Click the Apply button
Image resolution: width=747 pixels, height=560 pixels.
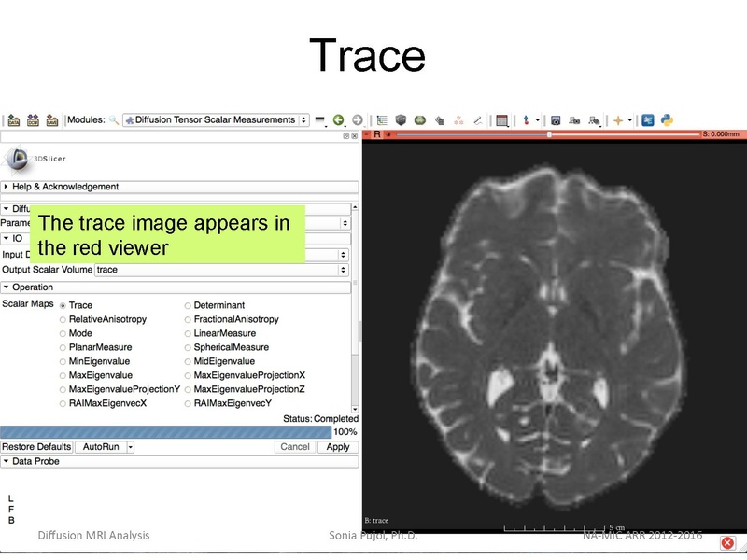pyautogui.click(x=337, y=447)
